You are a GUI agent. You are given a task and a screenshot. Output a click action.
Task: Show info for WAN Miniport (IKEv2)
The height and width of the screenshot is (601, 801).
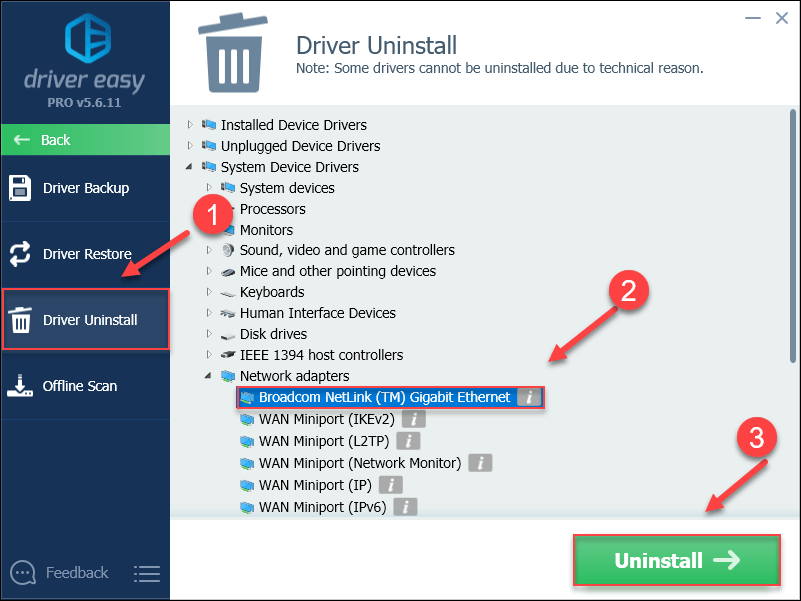[x=414, y=419]
